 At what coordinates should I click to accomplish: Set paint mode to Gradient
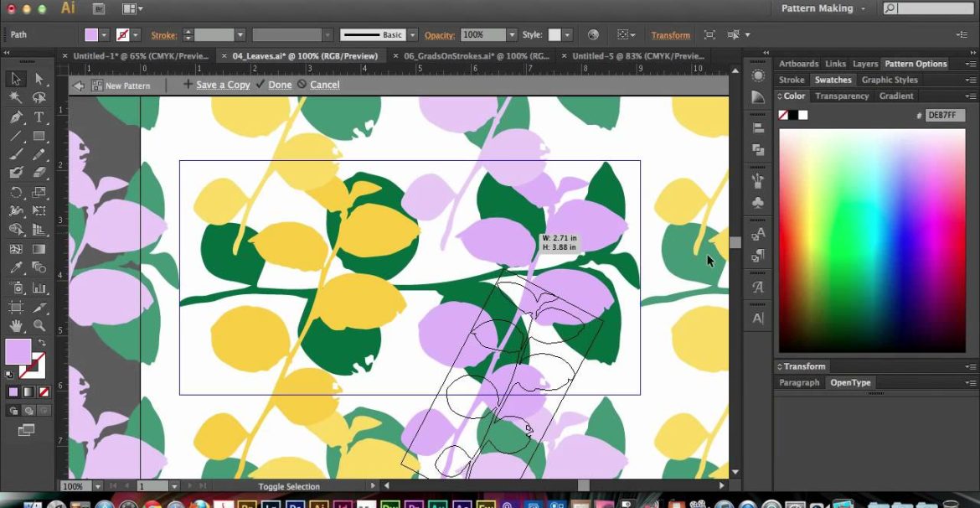28,392
